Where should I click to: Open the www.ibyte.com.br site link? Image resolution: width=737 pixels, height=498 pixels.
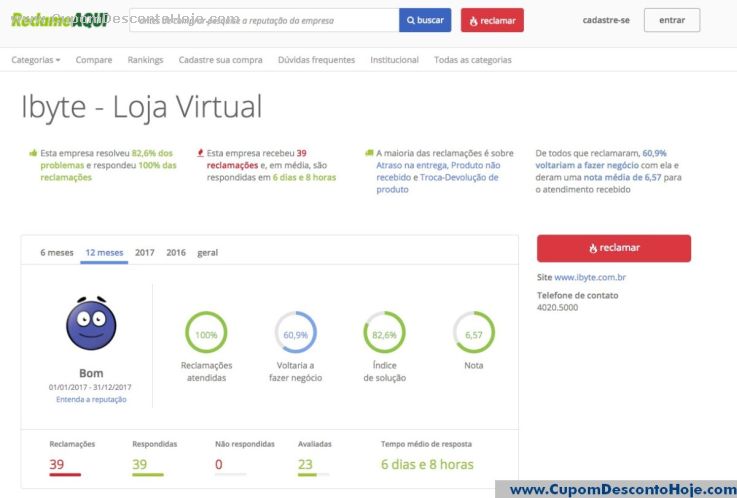point(590,277)
